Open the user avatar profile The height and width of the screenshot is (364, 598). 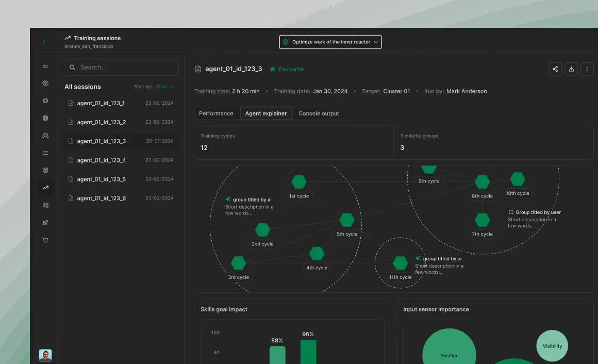click(x=45, y=356)
